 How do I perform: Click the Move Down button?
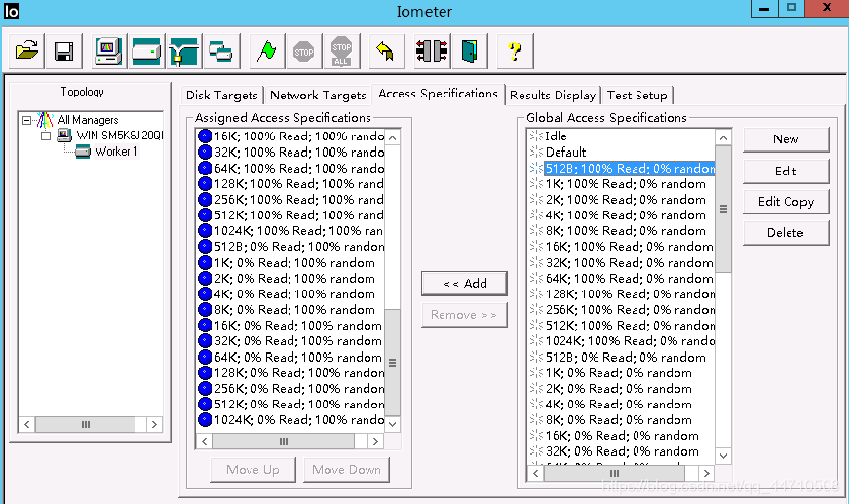[347, 470]
